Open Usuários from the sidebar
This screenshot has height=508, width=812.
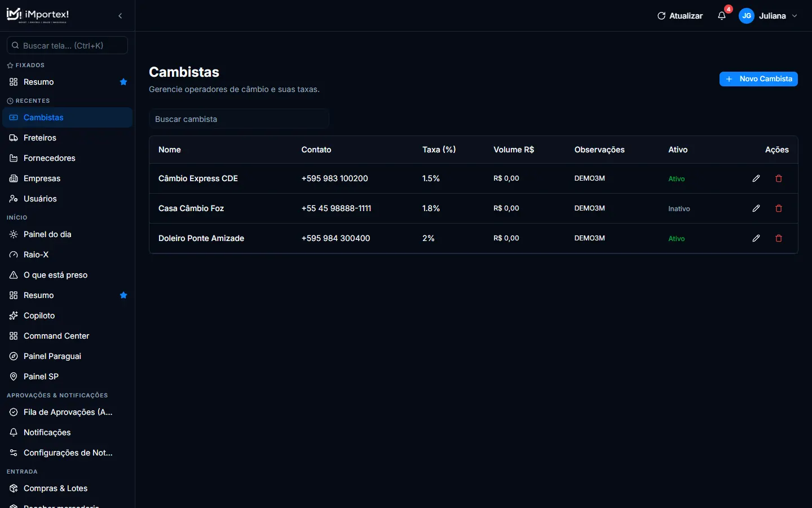68,199
